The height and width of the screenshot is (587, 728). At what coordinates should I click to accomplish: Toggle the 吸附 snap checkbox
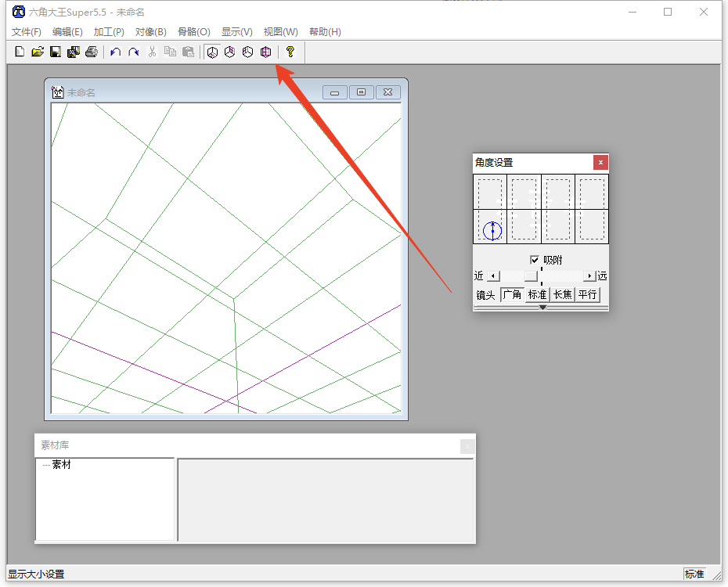[x=535, y=260]
